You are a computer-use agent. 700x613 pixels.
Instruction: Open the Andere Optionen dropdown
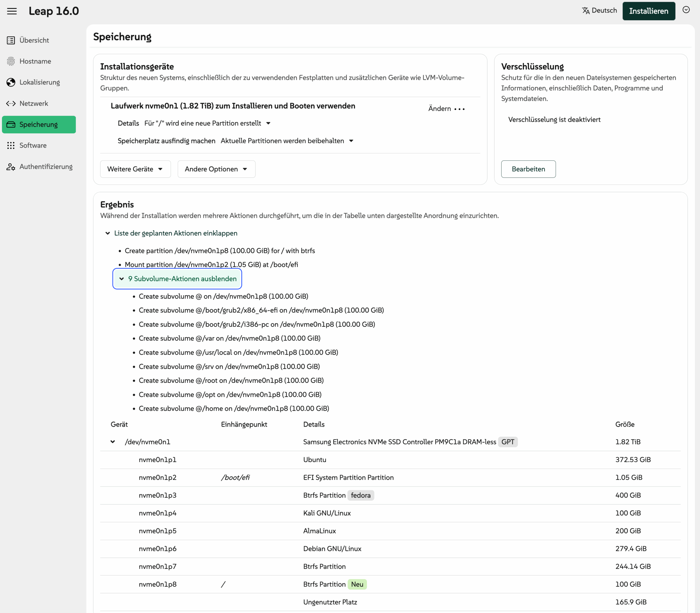(x=216, y=169)
